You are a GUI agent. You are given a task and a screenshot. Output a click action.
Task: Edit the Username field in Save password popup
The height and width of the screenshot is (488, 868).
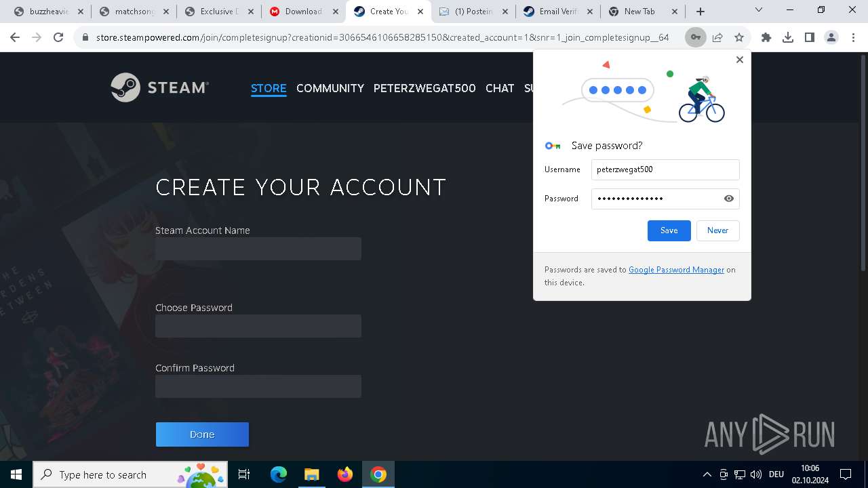click(x=665, y=169)
